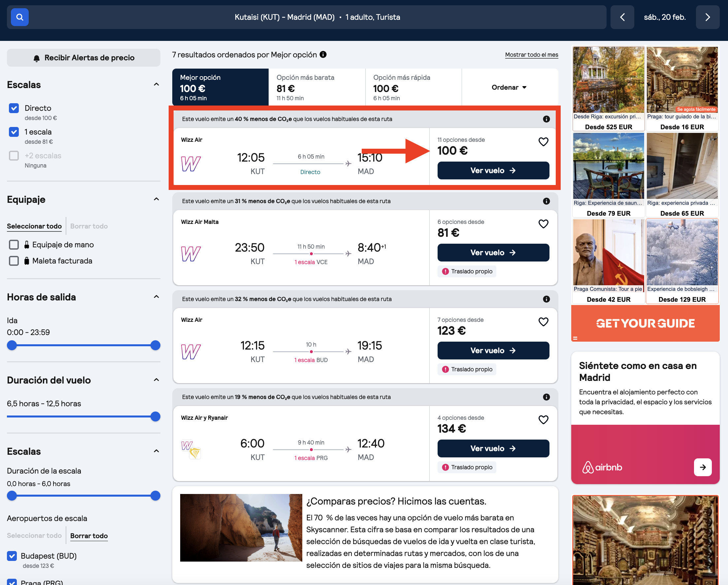This screenshot has width=728, height=585.
Task: Click Wizz Air logo on 12:05 flight
Action: tap(191, 164)
